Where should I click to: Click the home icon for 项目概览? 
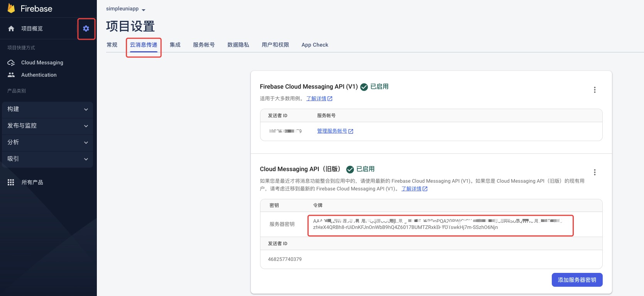[x=11, y=29]
